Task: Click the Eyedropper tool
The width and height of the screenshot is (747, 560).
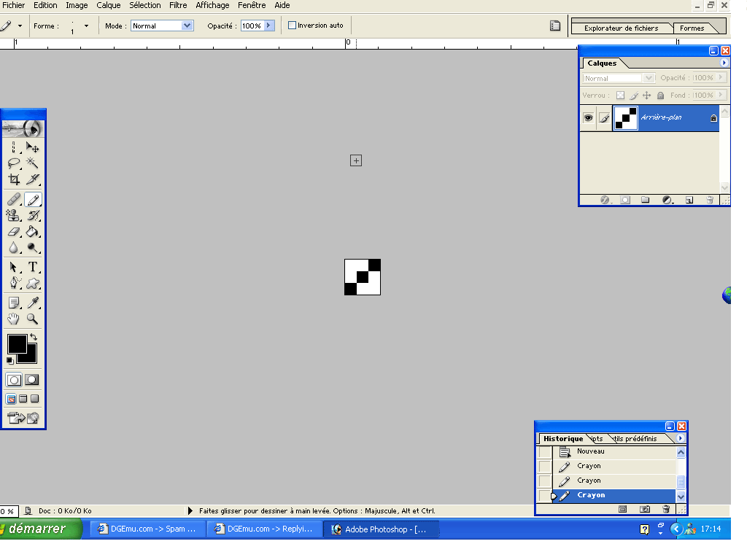Action: point(33,303)
